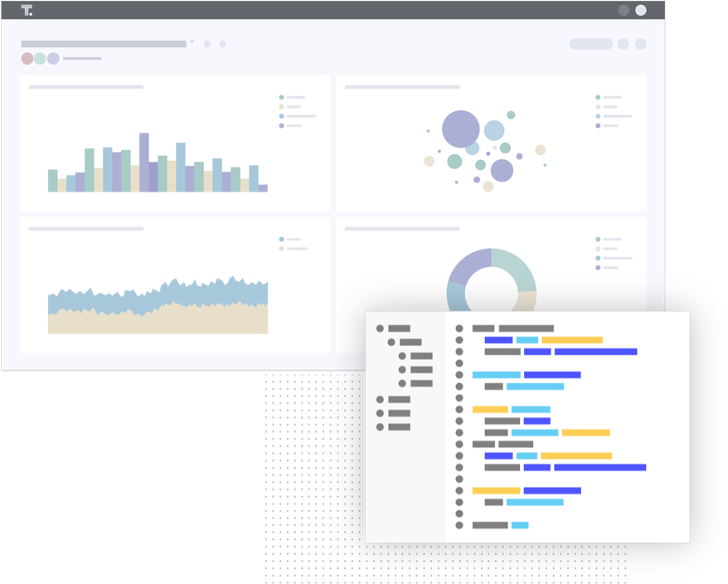Click the title placeholder of the donut chart card
Image resolution: width=728 pixels, height=584 pixels.
coord(402,229)
